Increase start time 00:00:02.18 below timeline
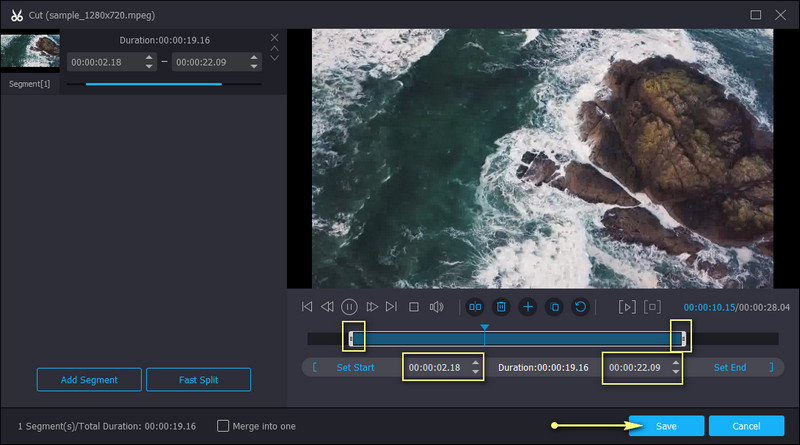800x445 pixels. click(x=475, y=362)
